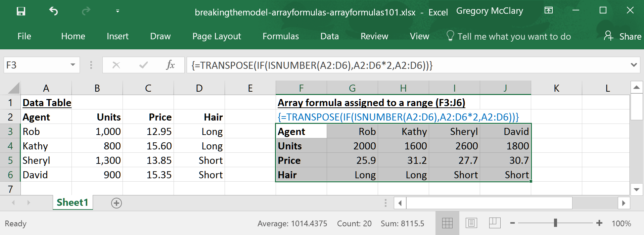644x235 pixels.
Task: Undo the last action
Action: tap(53, 11)
